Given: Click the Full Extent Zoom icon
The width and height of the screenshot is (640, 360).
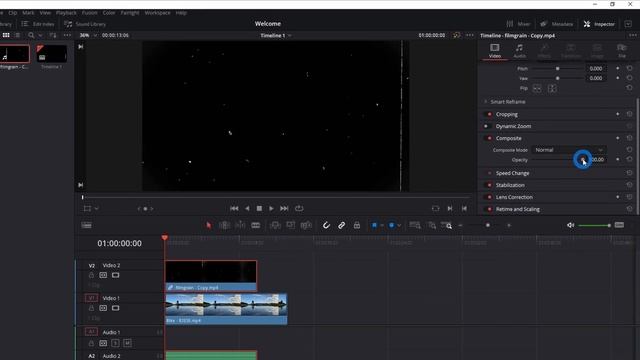Looking at the screenshot, I should point(415,225).
